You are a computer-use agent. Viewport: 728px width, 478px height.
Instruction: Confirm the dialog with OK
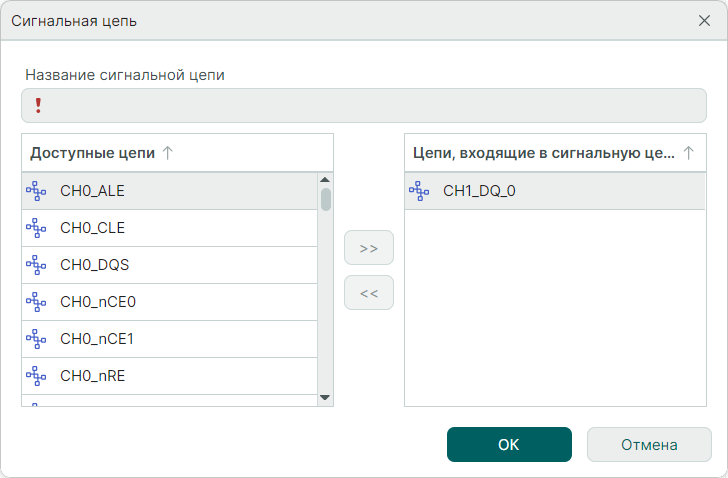pos(509,445)
